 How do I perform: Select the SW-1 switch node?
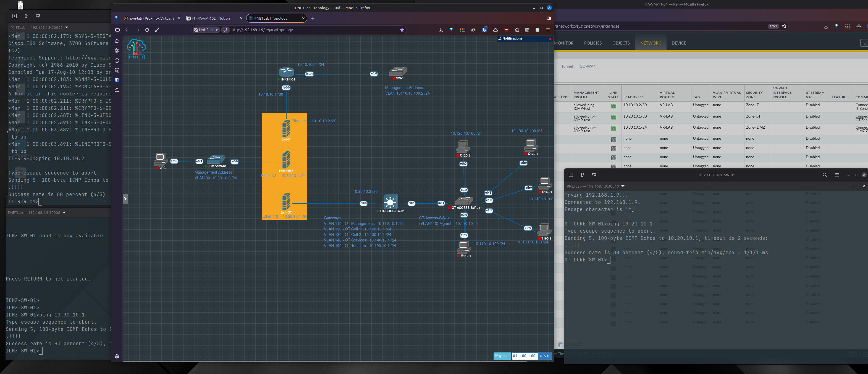tap(398, 71)
